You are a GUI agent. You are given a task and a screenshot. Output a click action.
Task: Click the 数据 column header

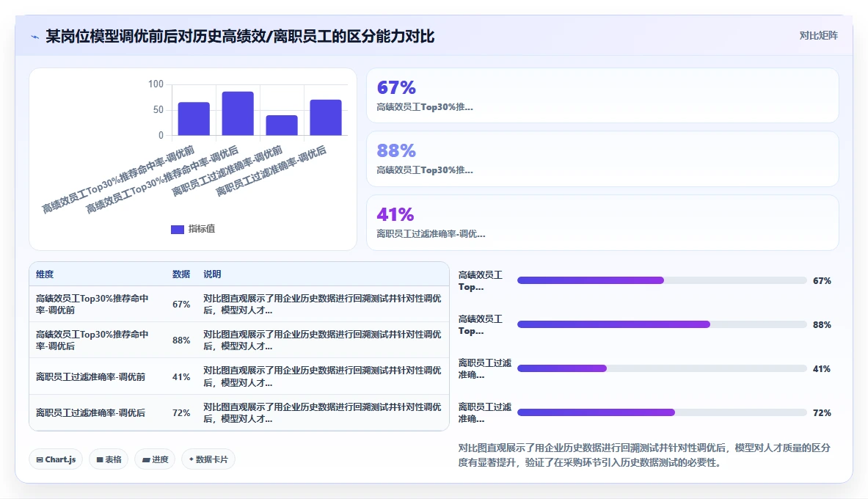[x=181, y=274]
